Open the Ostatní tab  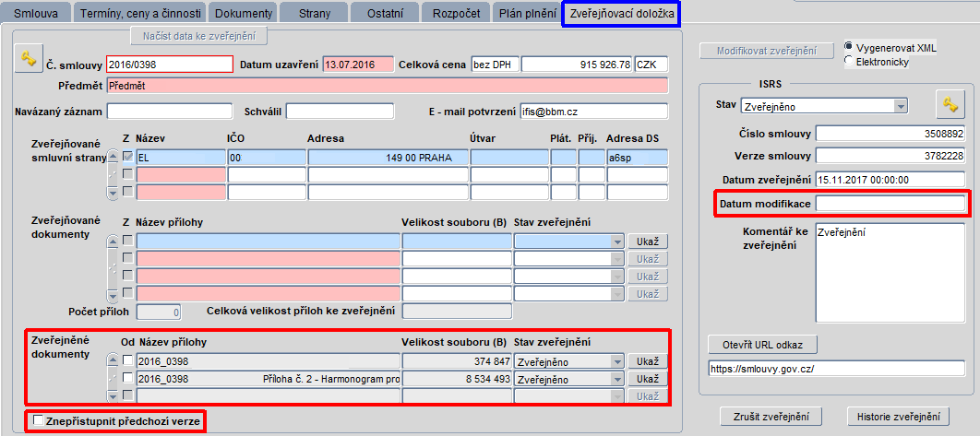[x=385, y=13]
